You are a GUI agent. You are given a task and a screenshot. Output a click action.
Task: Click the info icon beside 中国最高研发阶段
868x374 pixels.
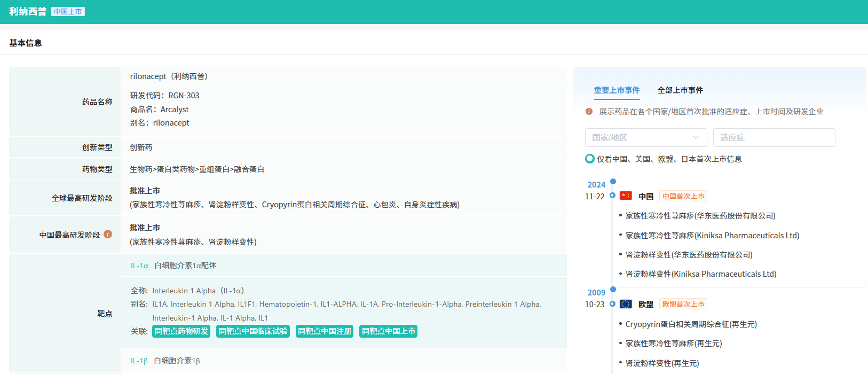(108, 234)
